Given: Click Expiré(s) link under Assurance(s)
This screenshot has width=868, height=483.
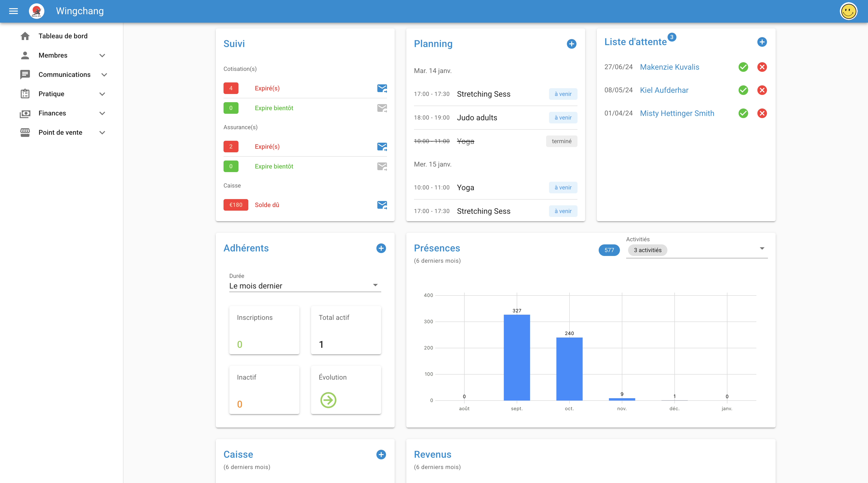Looking at the screenshot, I should 267,147.
